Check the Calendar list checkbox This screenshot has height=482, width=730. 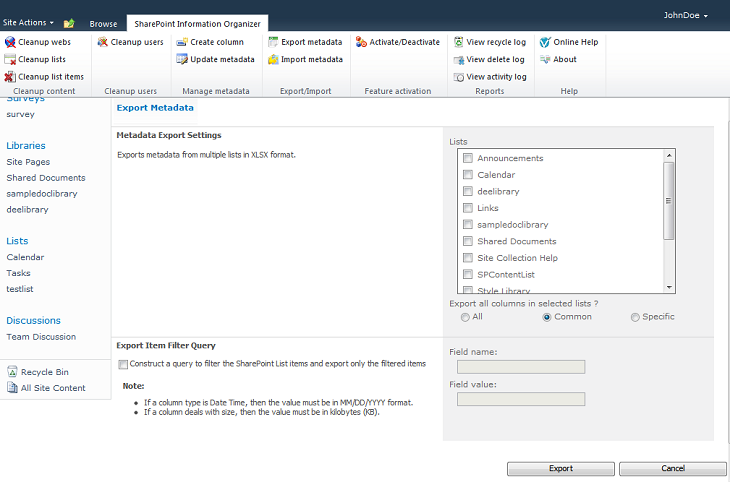pyautogui.click(x=468, y=175)
